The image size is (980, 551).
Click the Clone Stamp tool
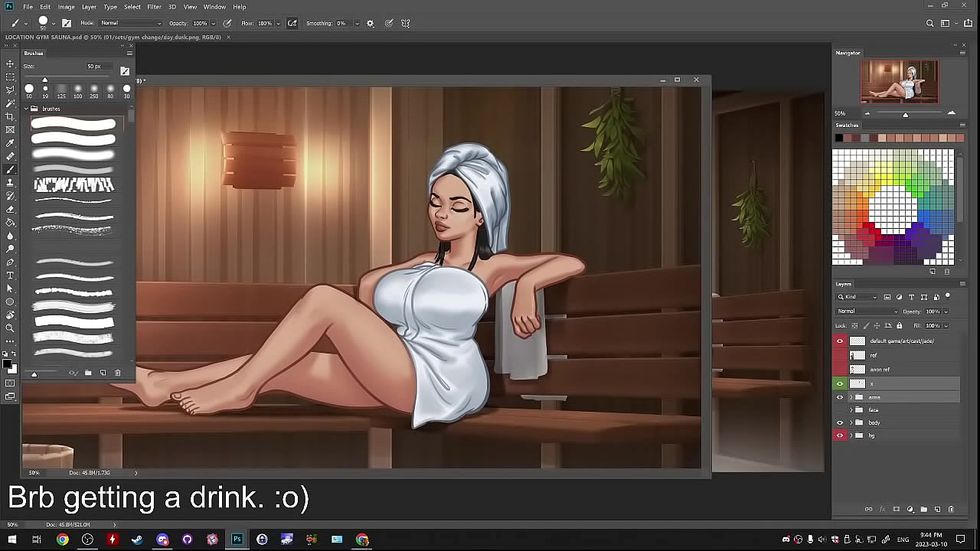pos(10,183)
